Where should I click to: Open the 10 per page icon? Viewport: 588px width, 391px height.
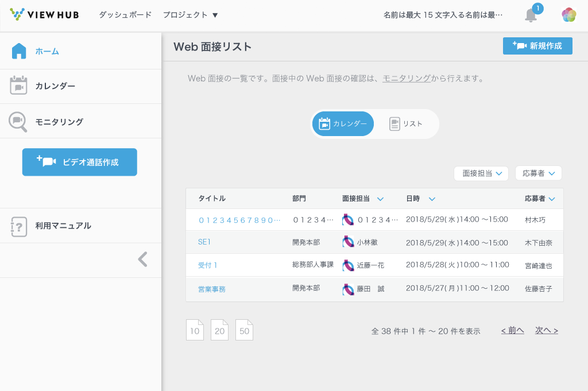click(195, 330)
